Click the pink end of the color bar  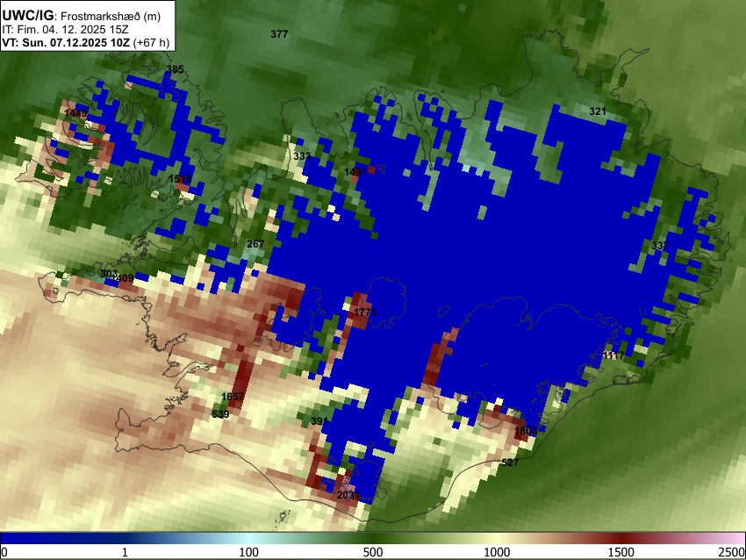click(740, 538)
